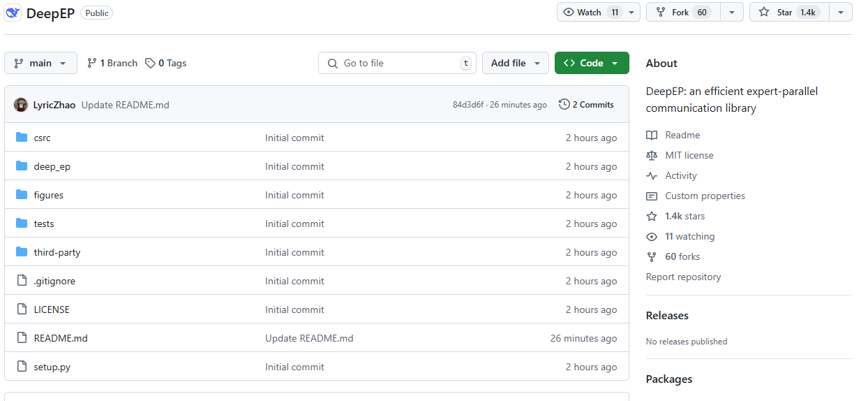Click the Activity pulse icon

[x=652, y=175]
